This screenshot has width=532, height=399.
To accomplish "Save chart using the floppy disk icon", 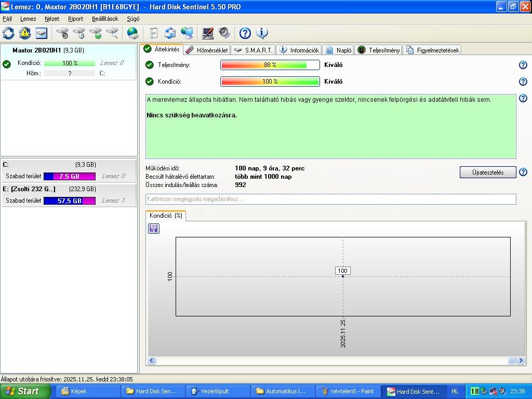I will (154, 229).
